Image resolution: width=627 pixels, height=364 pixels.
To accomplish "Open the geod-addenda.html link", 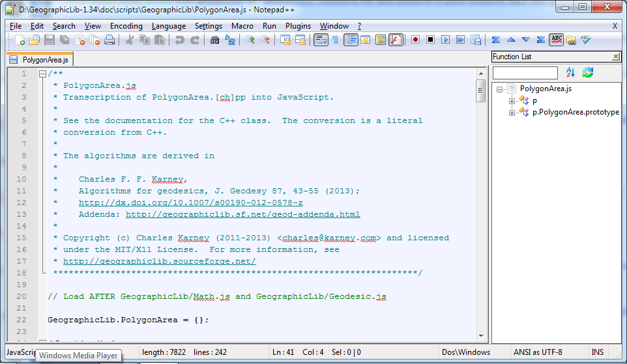I will tap(242, 214).
